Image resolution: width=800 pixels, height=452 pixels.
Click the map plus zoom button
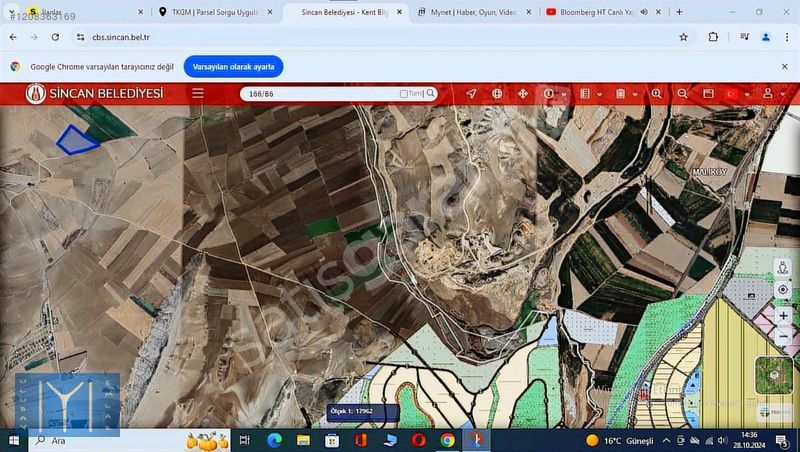coord(783,315)
